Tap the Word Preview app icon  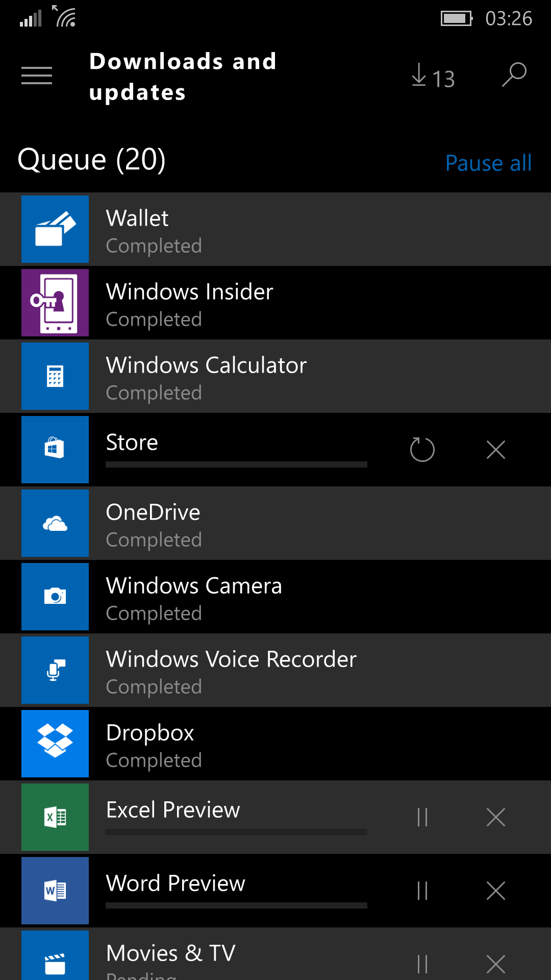[55, 891]
